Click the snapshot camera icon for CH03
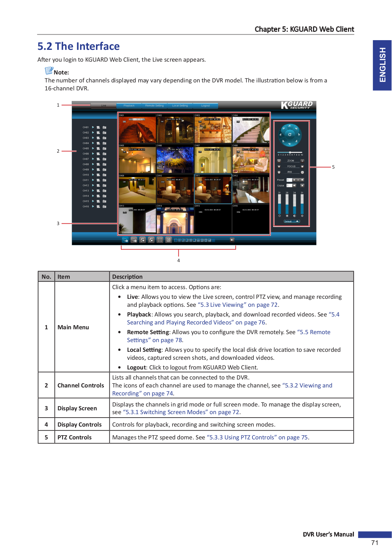Viewport: 392px width, 554px height. point(104,138)
